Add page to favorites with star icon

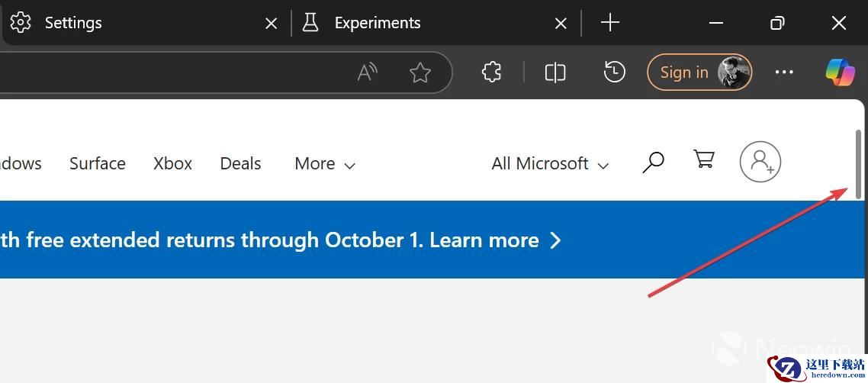pos(420,72)
